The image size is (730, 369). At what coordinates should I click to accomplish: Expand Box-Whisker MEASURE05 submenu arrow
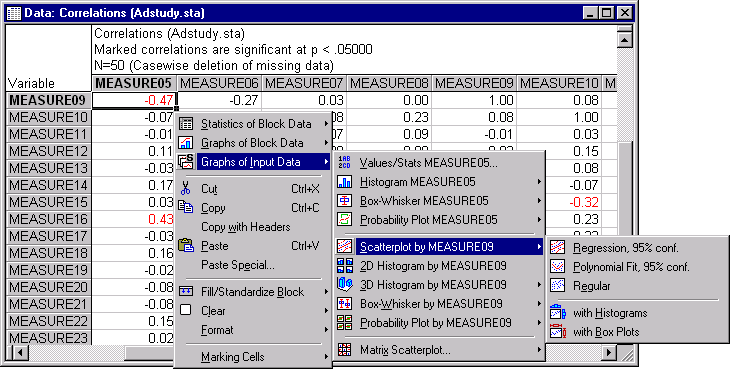(x=540, y=201)
